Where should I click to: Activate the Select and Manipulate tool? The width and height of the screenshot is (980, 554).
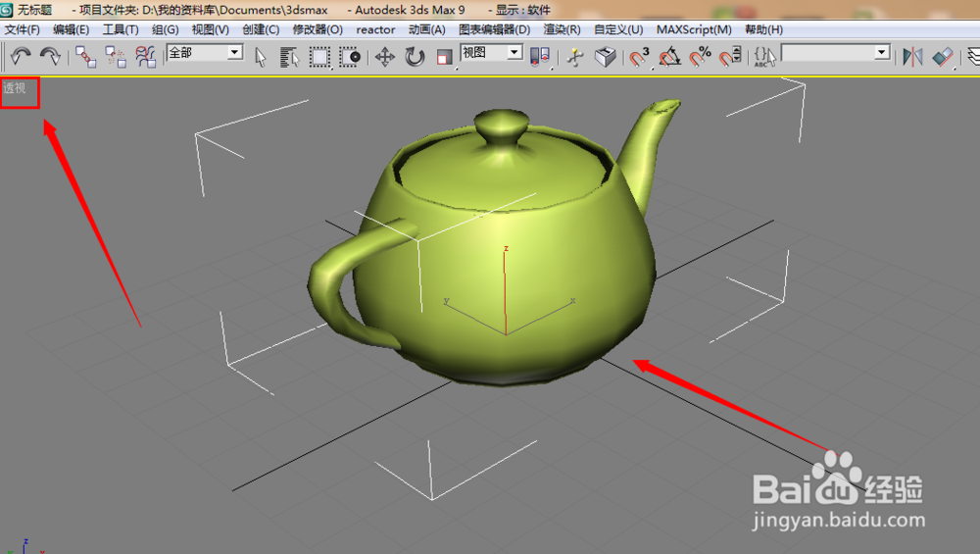pos(575,57)
